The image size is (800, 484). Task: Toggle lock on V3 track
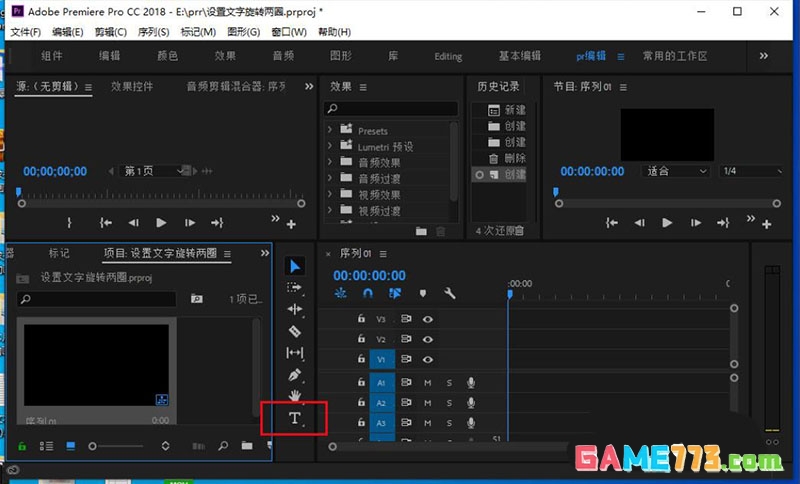pos(361,319)
